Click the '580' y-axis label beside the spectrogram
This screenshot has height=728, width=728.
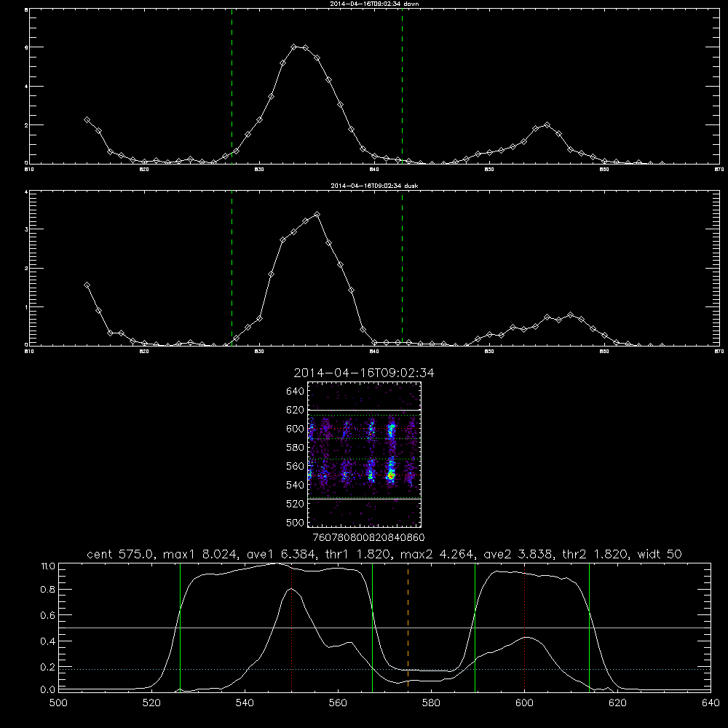coord(296,448)
